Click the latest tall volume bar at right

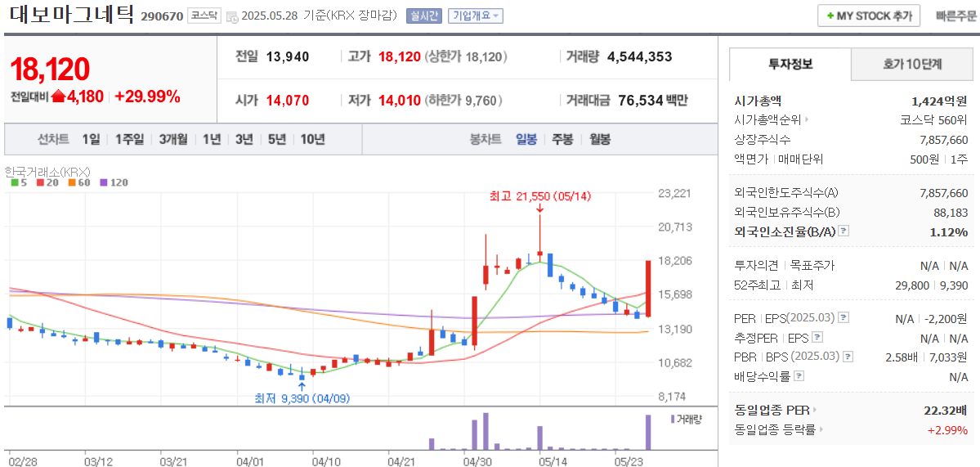[x=648, y=432]
